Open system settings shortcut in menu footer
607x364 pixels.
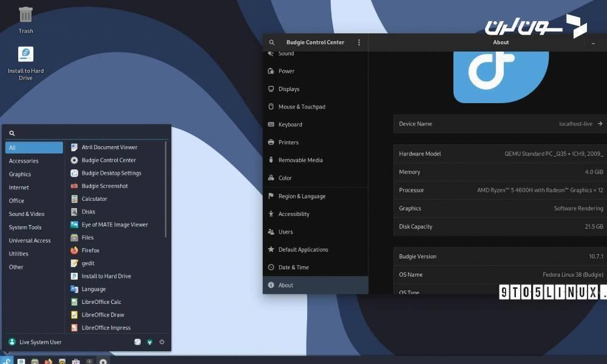coord(150,342)
